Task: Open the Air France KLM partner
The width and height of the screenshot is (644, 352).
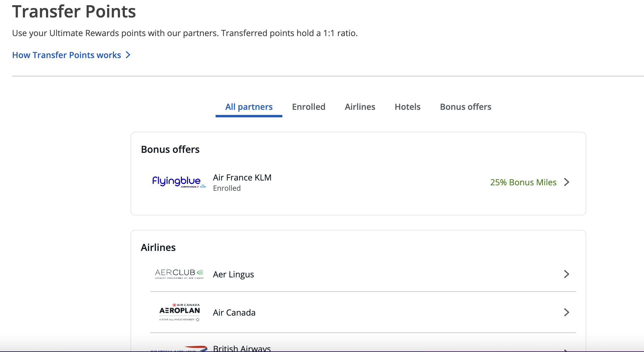Action: point(242,178)
